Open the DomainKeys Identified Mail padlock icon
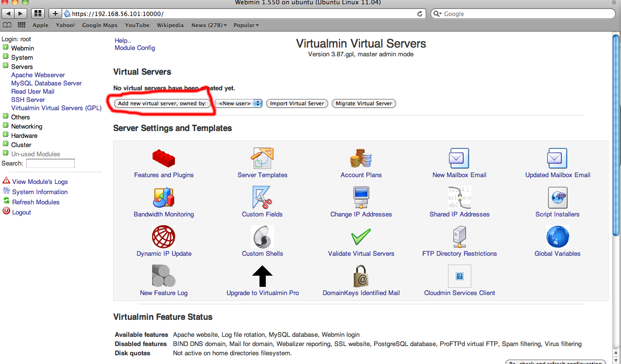This screenshot has width=621, height=364. pyautogui.click(x=361, y=276)
